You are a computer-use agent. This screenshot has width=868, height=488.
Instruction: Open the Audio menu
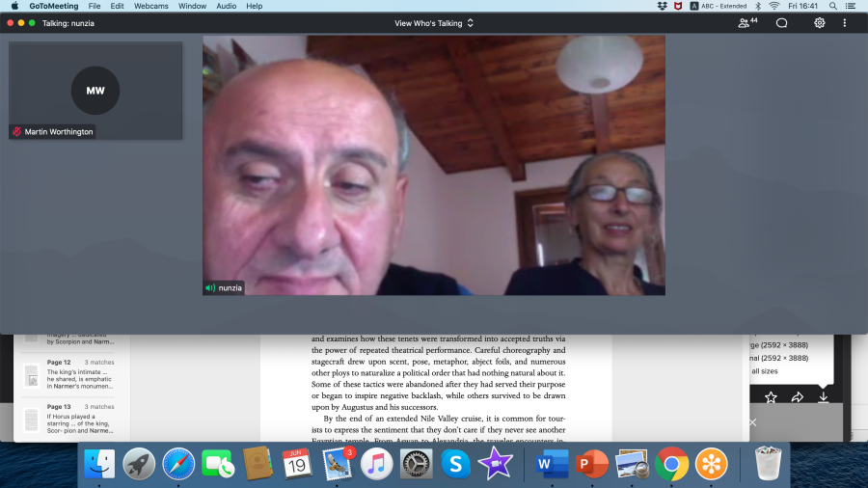(x=226, y=6)
